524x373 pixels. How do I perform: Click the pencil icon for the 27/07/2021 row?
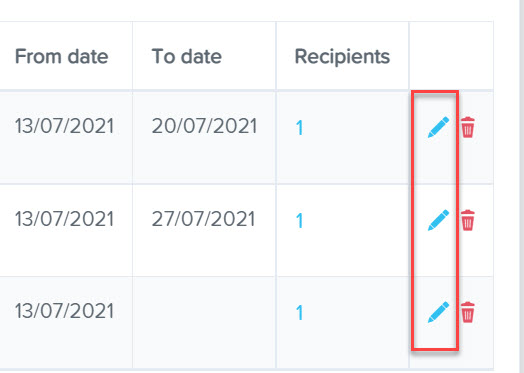pos(438,220)
